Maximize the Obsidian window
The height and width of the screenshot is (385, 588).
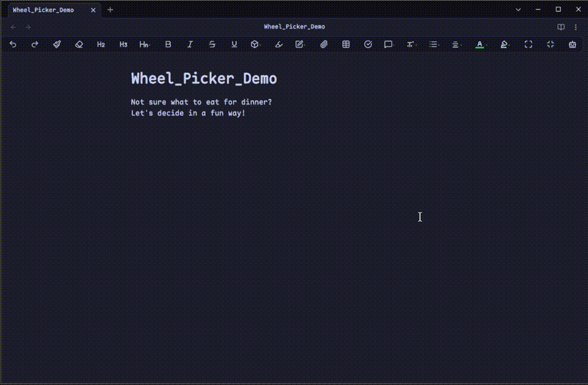558,9
